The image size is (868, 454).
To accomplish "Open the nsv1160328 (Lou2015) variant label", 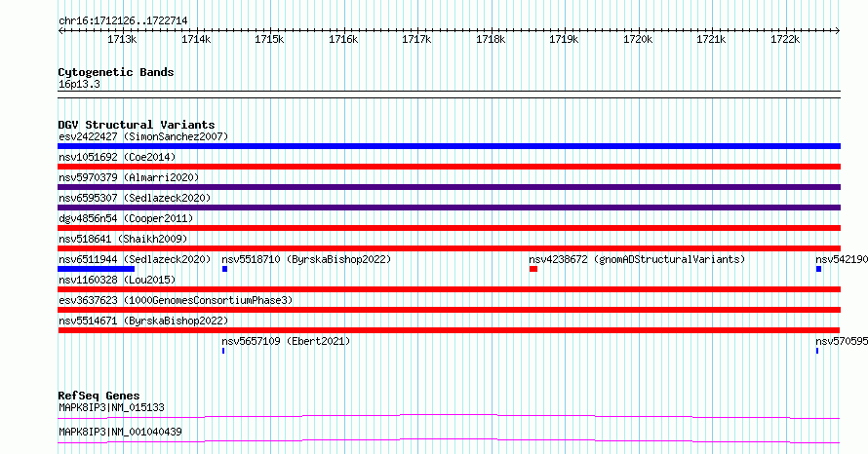I will click(117, 280).
